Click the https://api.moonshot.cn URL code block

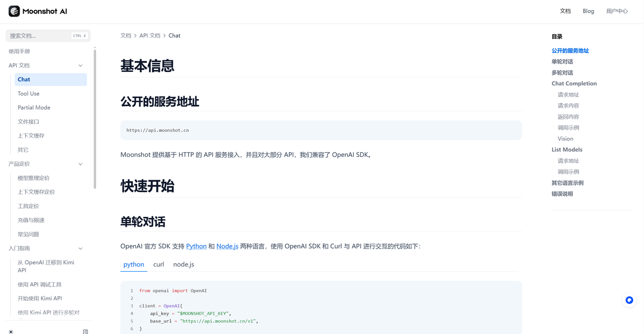click(321, 130)
